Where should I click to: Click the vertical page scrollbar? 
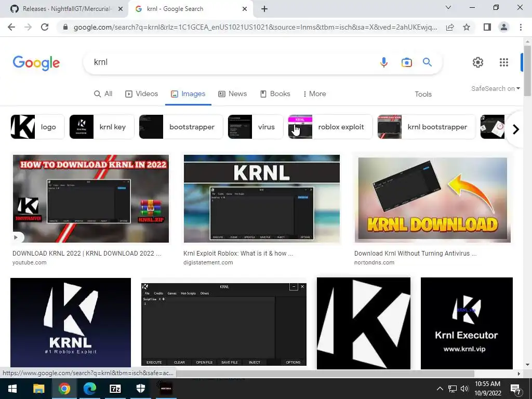coord(527,70)
